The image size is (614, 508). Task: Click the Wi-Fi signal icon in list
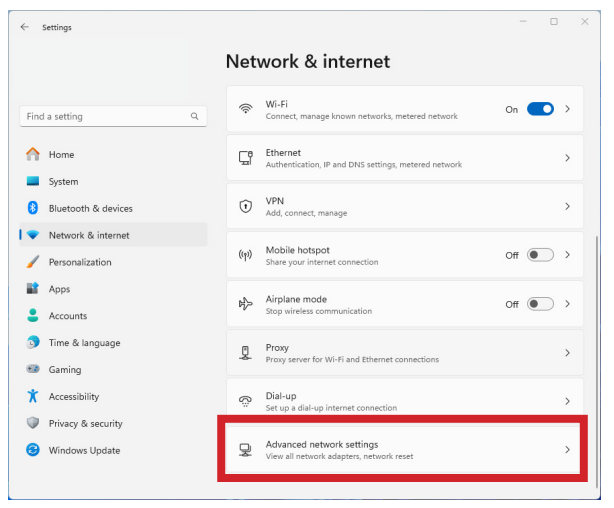[x=246, y=109]
